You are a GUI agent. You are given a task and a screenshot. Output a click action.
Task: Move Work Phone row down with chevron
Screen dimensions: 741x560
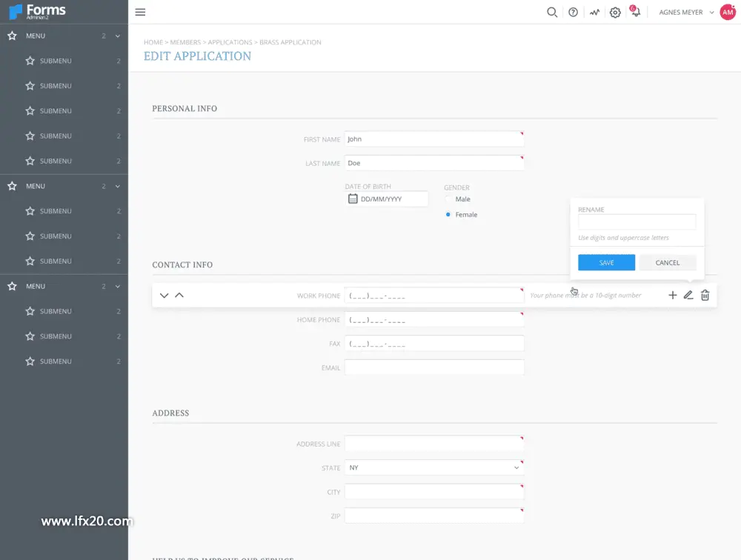[x=164, y=296]
